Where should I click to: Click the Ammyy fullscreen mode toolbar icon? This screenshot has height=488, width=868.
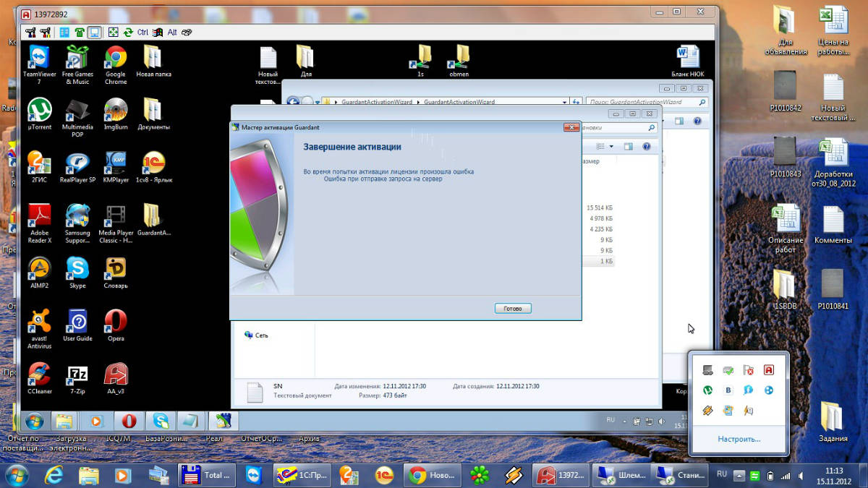(x=113, y=33)
